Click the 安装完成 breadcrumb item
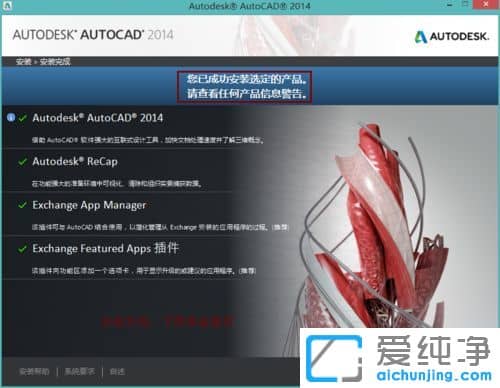This screenshot has height=388, width=500. click(x=55, y=62)
